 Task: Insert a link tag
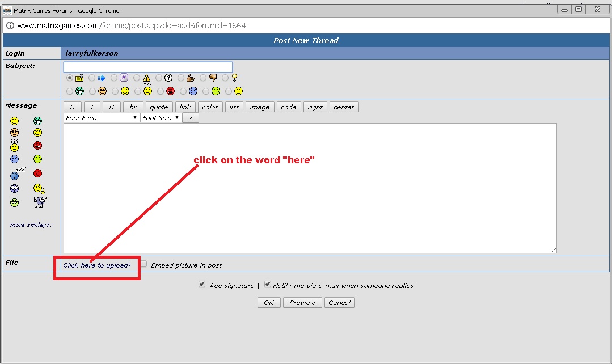pyautogui.click(x=185, y=107)
